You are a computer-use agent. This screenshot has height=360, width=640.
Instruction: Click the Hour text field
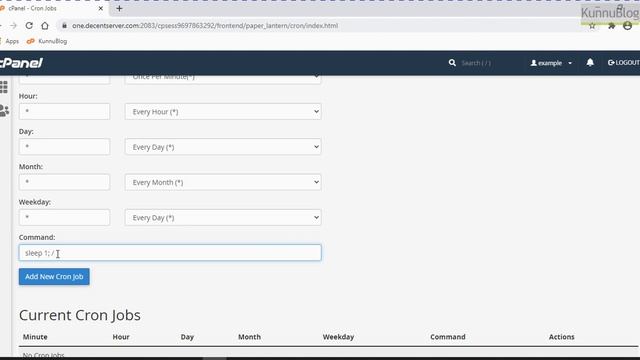[x=64, y=111]
